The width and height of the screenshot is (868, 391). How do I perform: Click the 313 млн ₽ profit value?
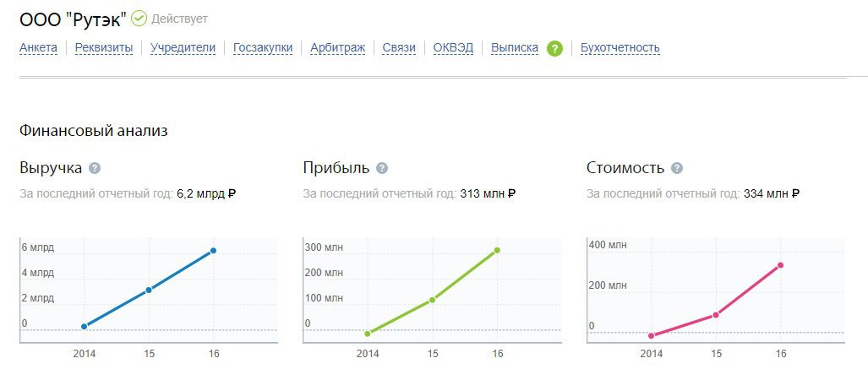(x=489, y=194)
